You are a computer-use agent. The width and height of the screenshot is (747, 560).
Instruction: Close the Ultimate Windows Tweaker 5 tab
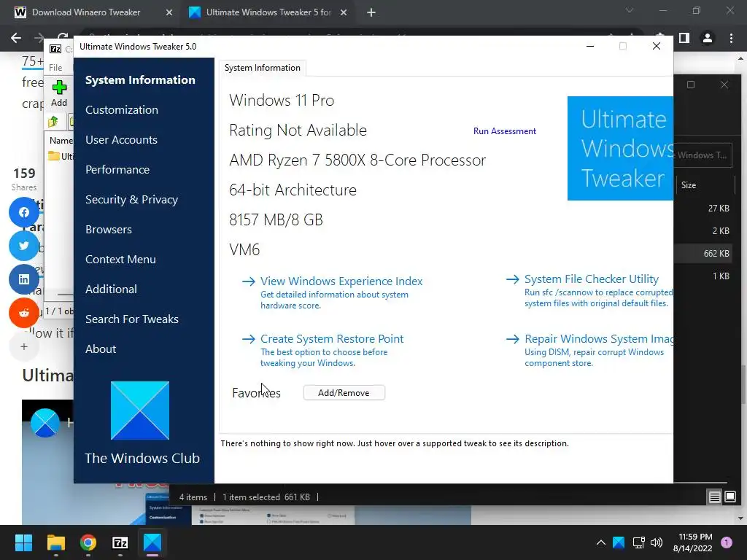click(344, 13)
